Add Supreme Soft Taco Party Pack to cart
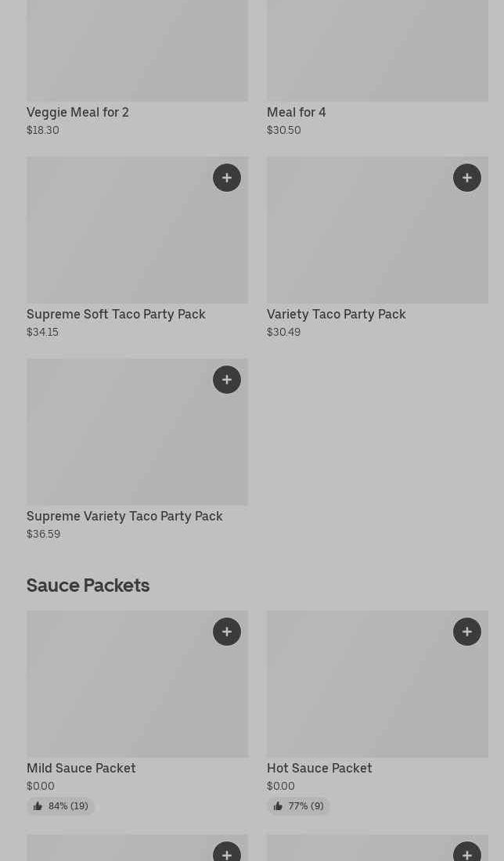504x861 pixels. [x=227, y=178]
